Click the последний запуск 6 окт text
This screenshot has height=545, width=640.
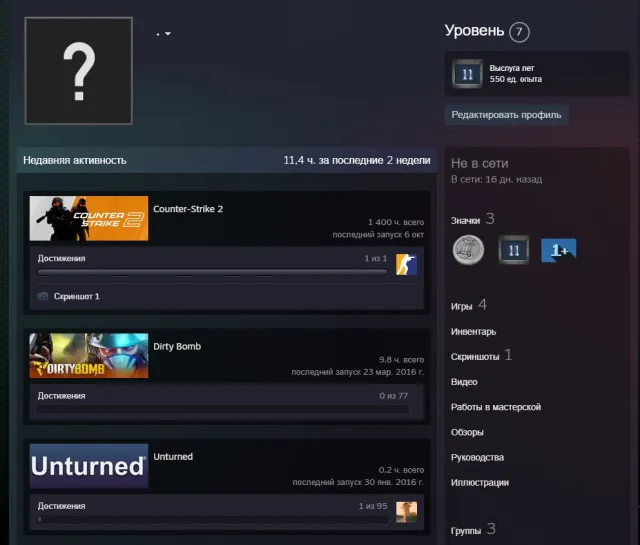(x=378, y=235)
